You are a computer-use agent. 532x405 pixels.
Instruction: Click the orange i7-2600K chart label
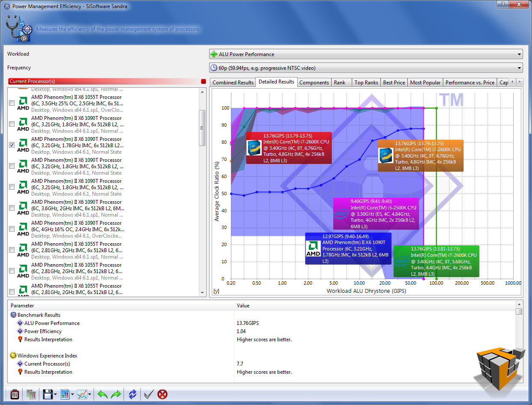coord(420,156)
